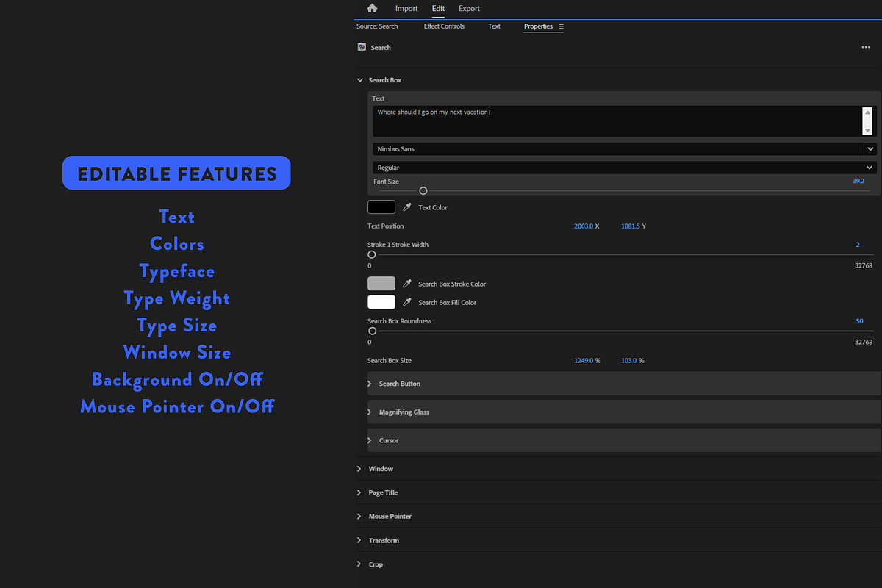Go to the Home screen icon

tap(372, 8)
